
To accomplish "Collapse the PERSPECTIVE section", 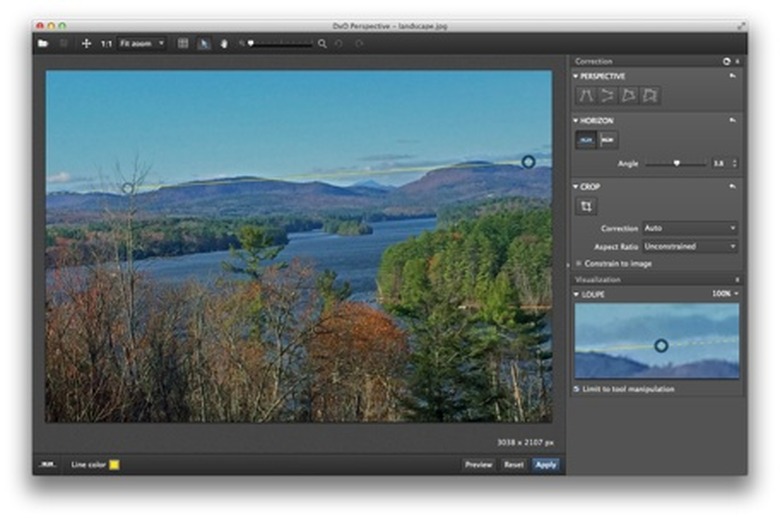I will click(576, 76).
